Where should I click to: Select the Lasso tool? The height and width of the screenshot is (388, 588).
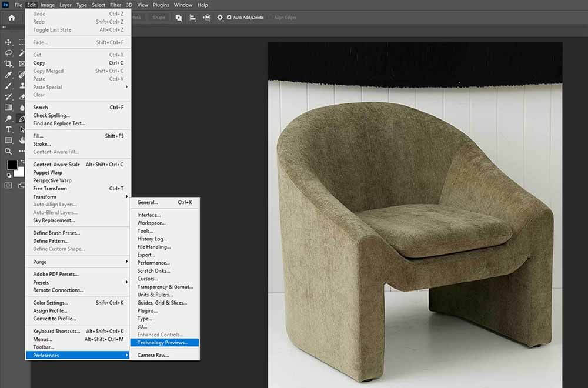click(8, 53)
